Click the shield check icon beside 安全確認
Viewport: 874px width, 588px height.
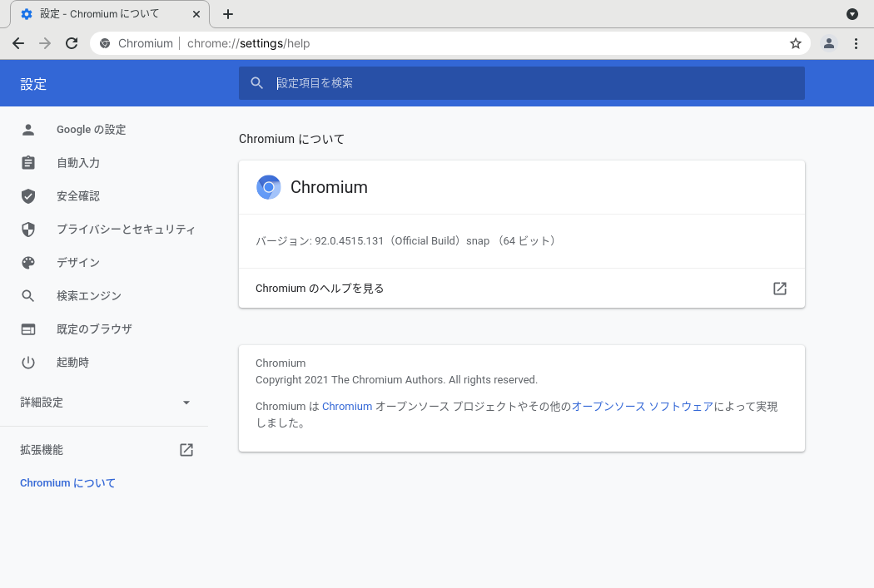27,196
